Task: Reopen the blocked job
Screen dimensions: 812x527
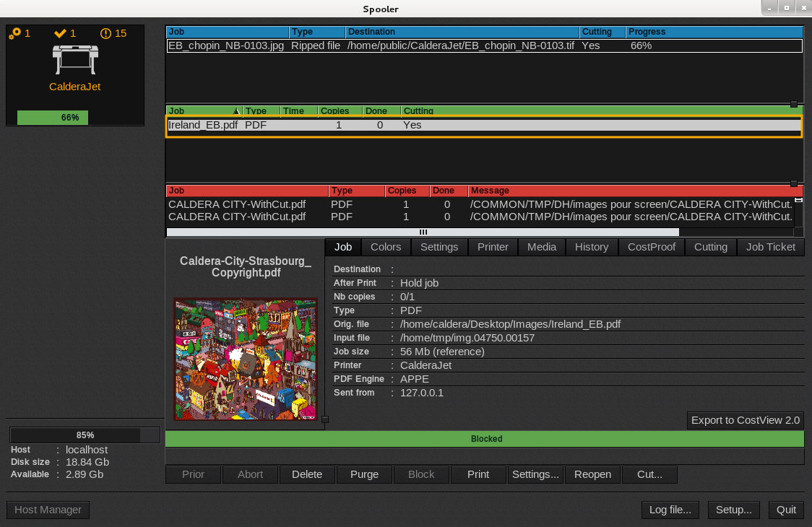Action: click(592, 474)
